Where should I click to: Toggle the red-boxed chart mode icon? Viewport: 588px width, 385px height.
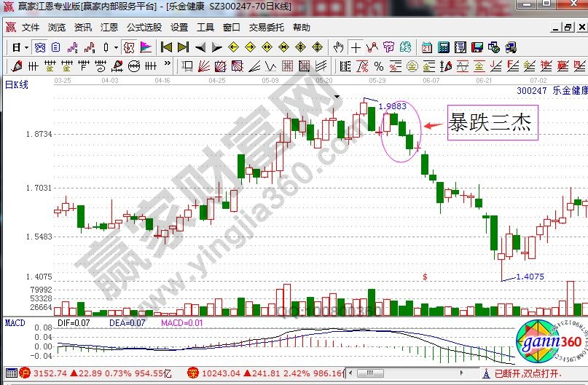(128, 47)
